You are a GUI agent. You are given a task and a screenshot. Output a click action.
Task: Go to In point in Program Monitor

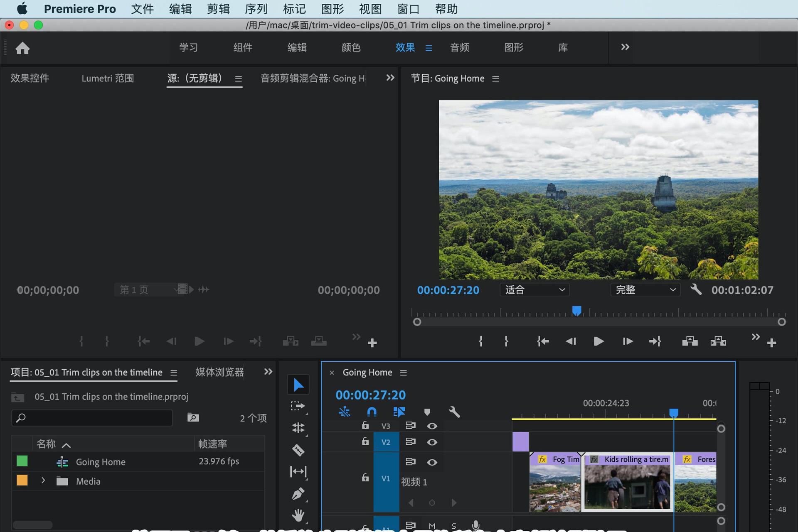click(543, 341)
